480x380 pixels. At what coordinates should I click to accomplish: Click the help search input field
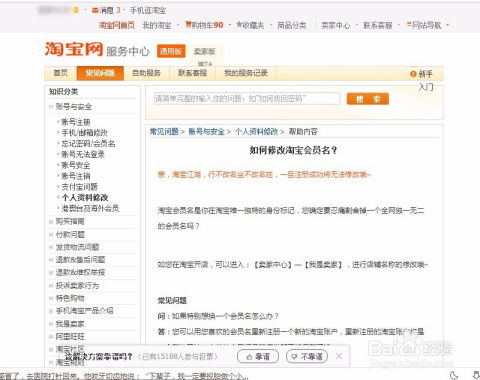[247, 99]
